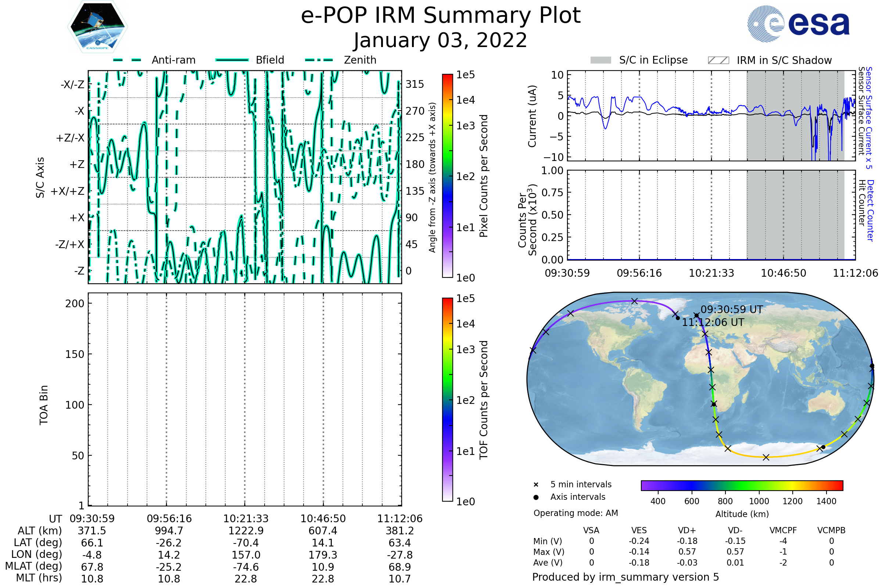Click the Zenith dash-dot legend line
The width and height of the screenshot is (882, 588).
[x=319, y=60]
